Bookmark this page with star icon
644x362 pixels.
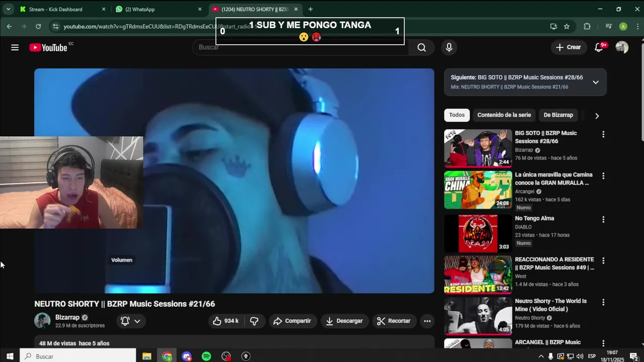567,26
